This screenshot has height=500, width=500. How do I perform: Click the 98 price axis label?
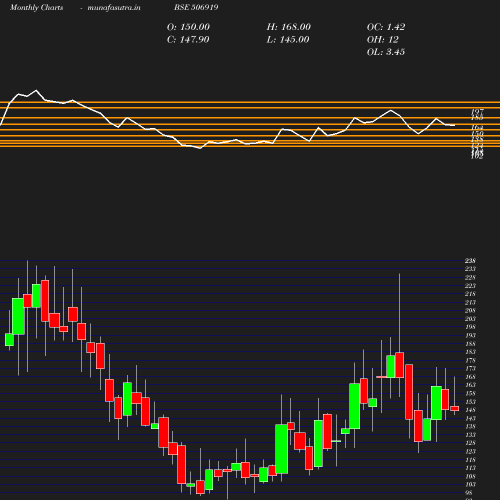[x=469, y=493]
